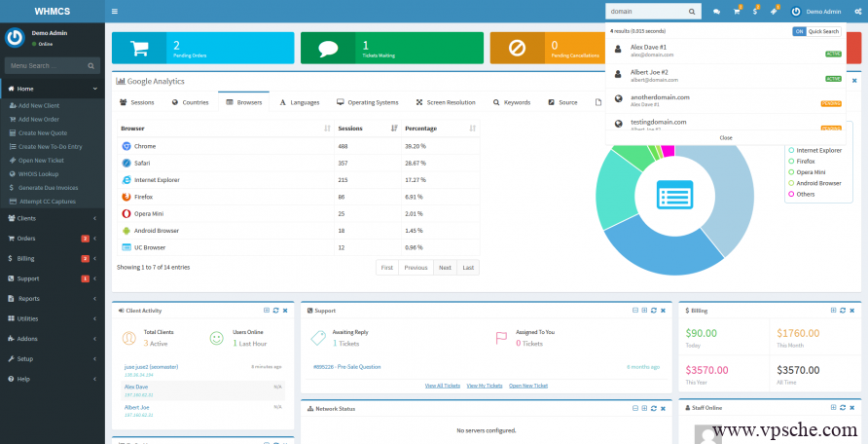868x444 pixels.
Task: Click Next in table pagination
Action: point(444,267)
